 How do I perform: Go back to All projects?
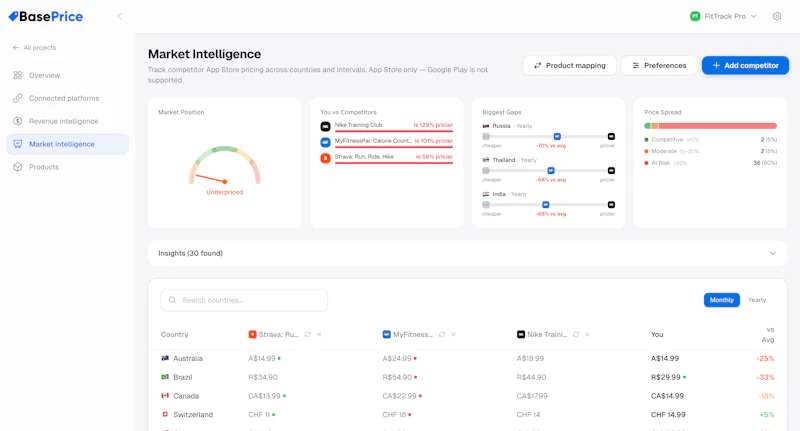click(35, 47)
